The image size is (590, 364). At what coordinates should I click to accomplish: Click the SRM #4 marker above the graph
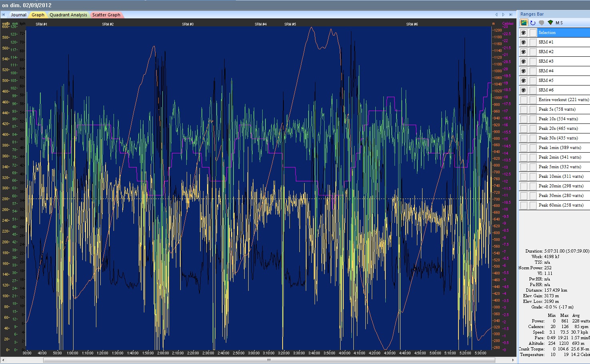[x=261, y=24]
